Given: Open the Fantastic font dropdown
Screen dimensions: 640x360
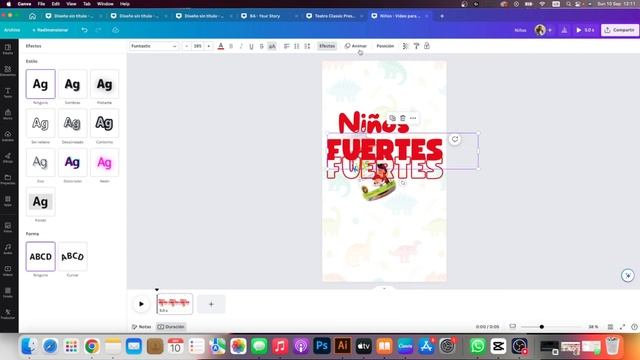Looking at the screenshot, I should point(154,46).
